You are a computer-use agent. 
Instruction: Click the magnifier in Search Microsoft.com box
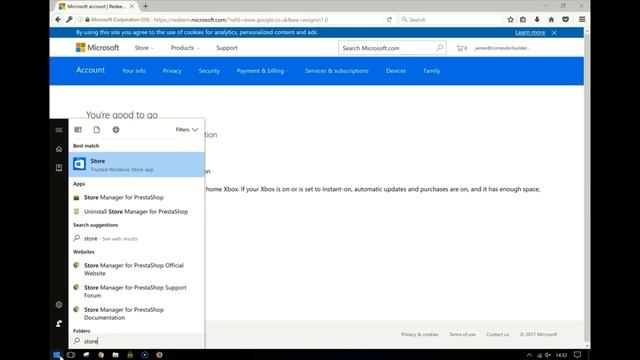440,48
